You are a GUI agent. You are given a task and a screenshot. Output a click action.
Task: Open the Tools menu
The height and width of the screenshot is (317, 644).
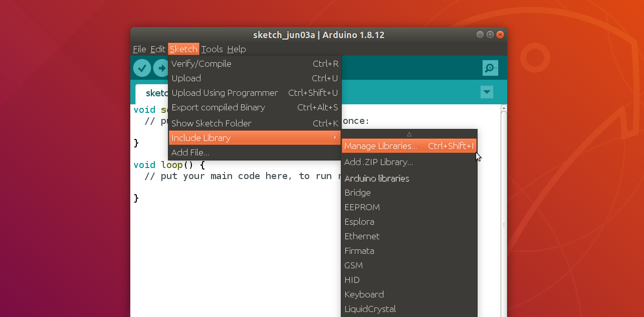[x=212, y=49]
